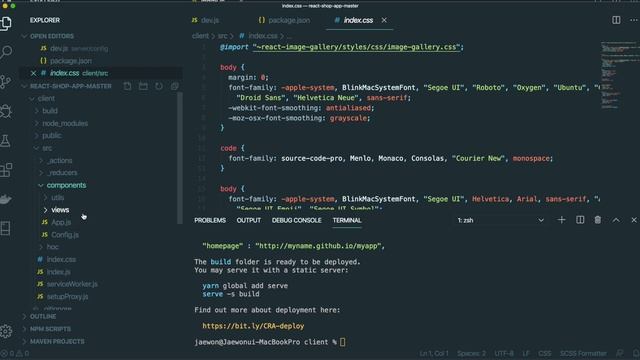The width and height of the screenshot is (640, 360).
Task: Switch to the package.json tab
Action: click(284, 20)
